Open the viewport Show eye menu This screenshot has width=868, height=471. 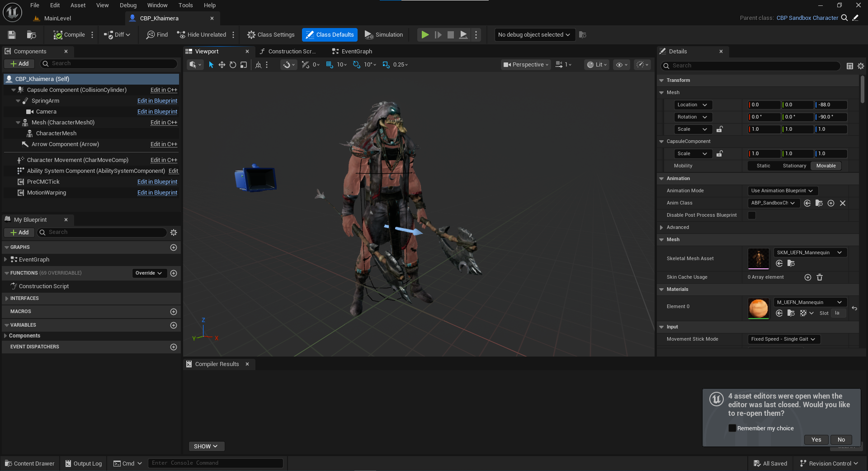(622, 65)
